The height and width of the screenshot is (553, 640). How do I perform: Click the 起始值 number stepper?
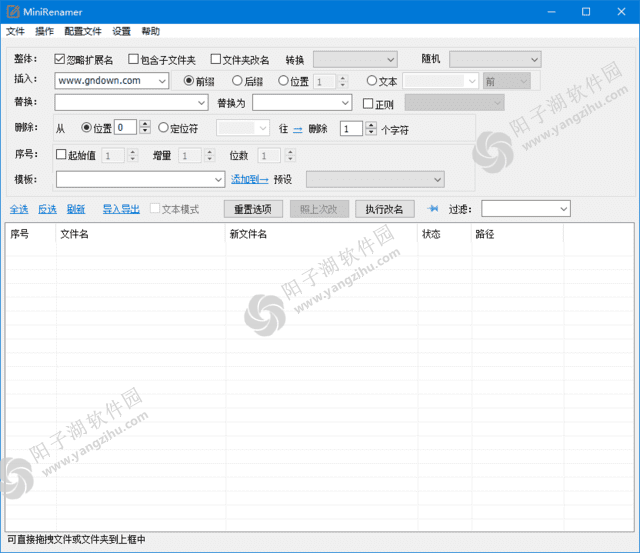pos(132,155)
